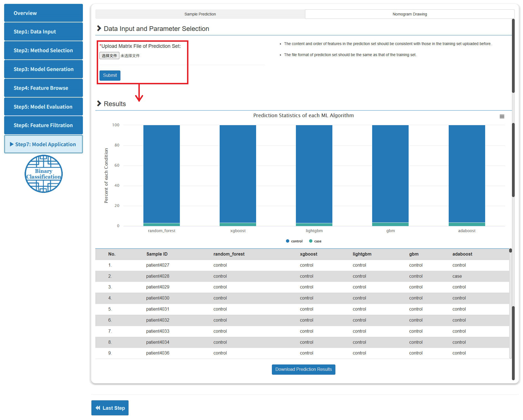Click the random_forest bar in the chart
This screenshot has width=523, height=420.
pyautogui.click(x=161, y=174)
